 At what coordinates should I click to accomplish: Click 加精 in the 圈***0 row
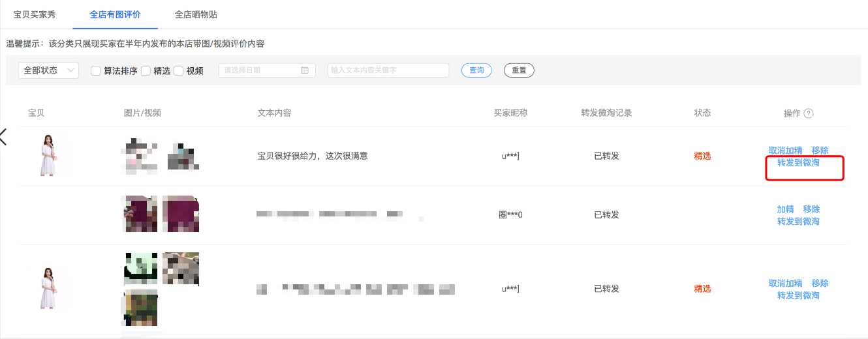pyautogui.click(x=785, y=209)
